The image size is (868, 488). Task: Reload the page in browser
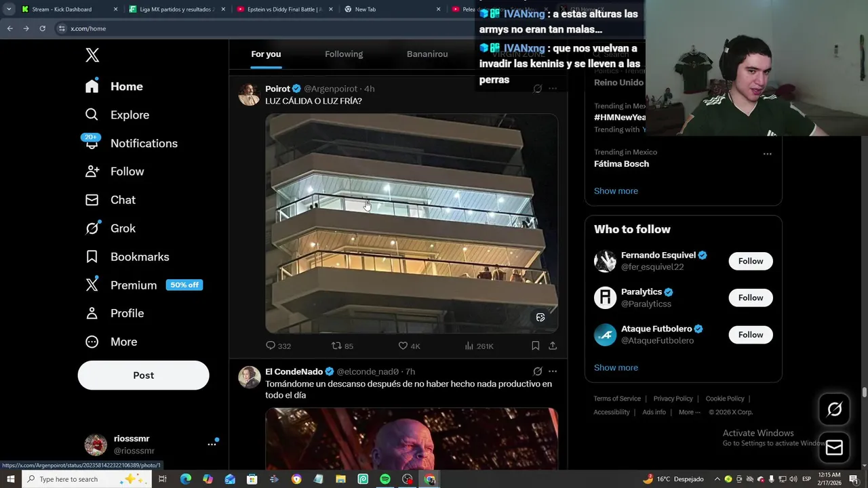click(42, 28)
